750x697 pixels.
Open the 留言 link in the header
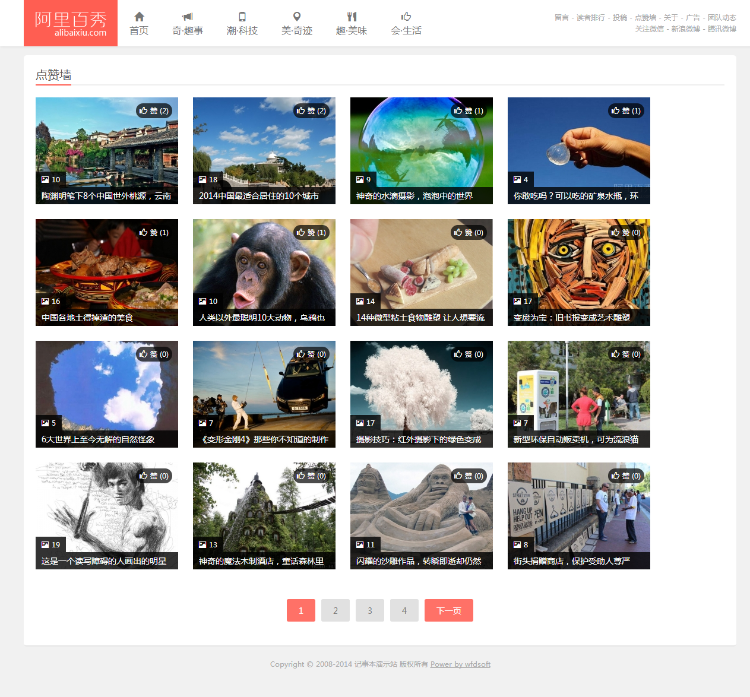(562, 18)
